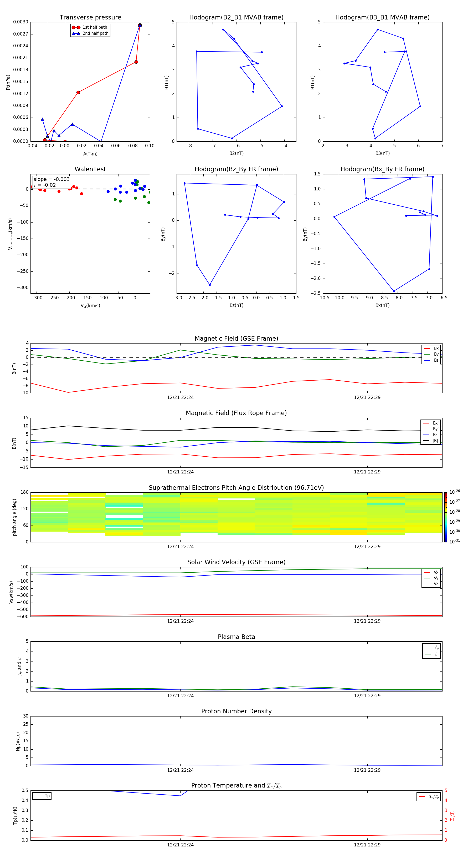Select the Bx entry in the GSE magnetic field legend
This screenshot has height=868, width=473.
click(x=431, y=349)
